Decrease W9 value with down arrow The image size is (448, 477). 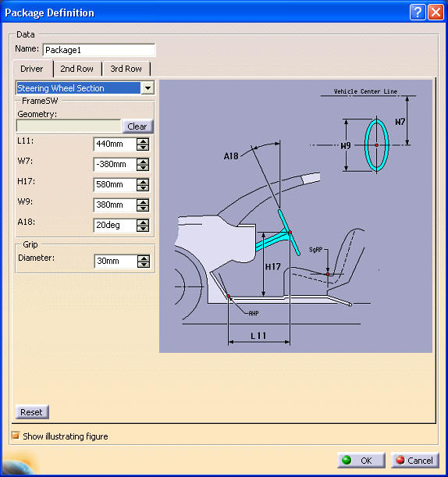(143, 208)
